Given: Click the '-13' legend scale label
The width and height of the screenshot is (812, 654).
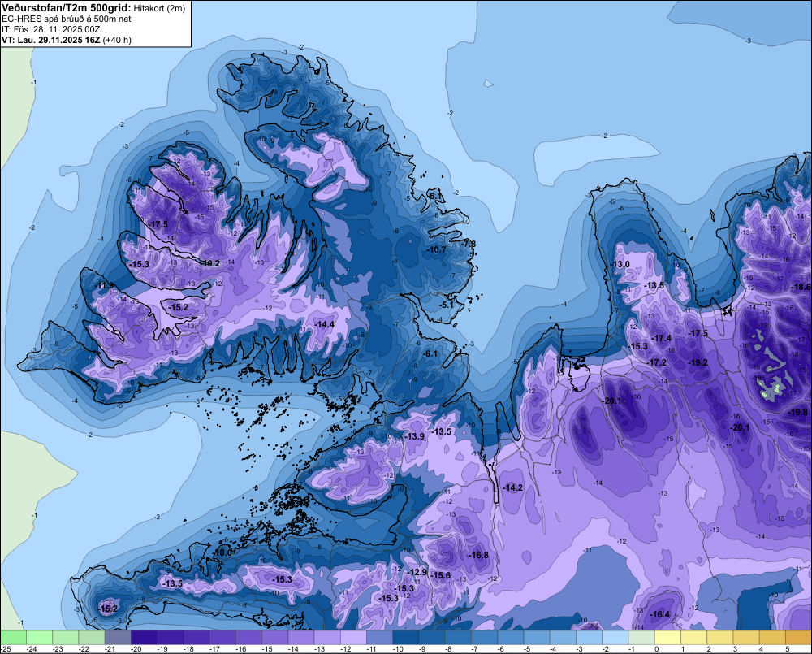Looking at the screenshot, I should click(319, 649).
